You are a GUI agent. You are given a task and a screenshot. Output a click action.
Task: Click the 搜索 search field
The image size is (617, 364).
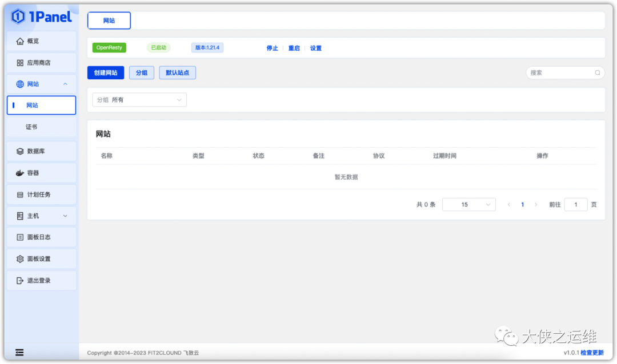[x=565, y=72]
